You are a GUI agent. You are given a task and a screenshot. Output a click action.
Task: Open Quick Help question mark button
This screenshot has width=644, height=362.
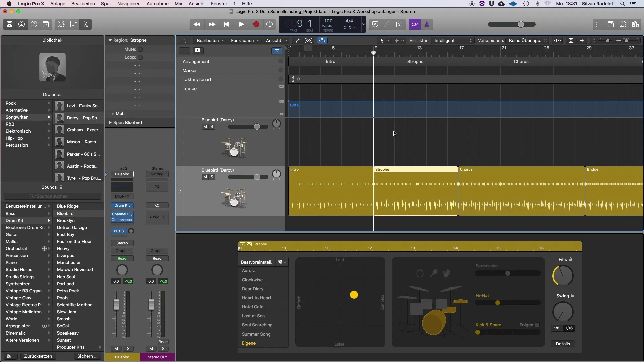coord(34,24)
